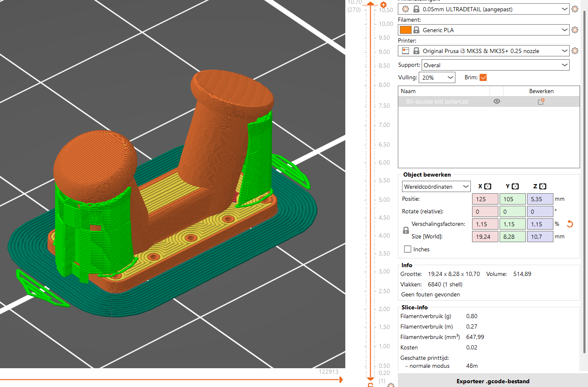Click the Naam column header
The height and width of the screenshot is (387, 588).
444,91
